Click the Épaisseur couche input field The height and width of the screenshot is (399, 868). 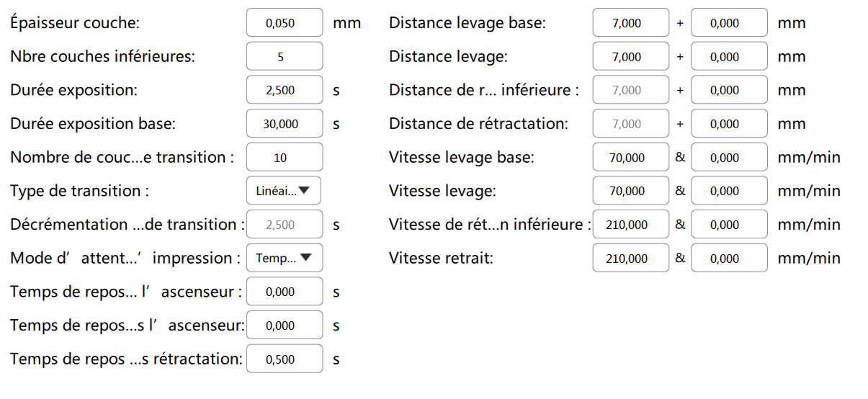[284, 23]
